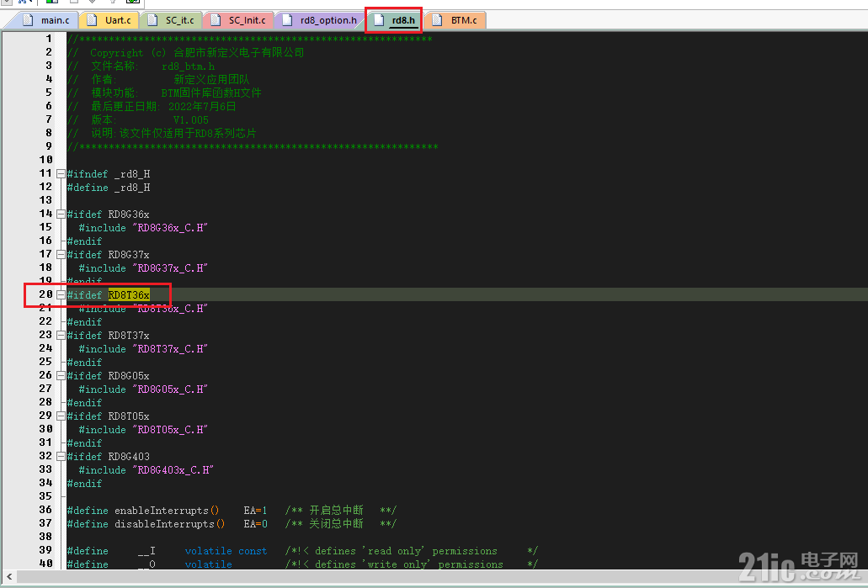The height and width of the screenshot is (588, 868).
Task: Click the "RD8T05x_C.H" include string
Action: click(x=169, y=429)
